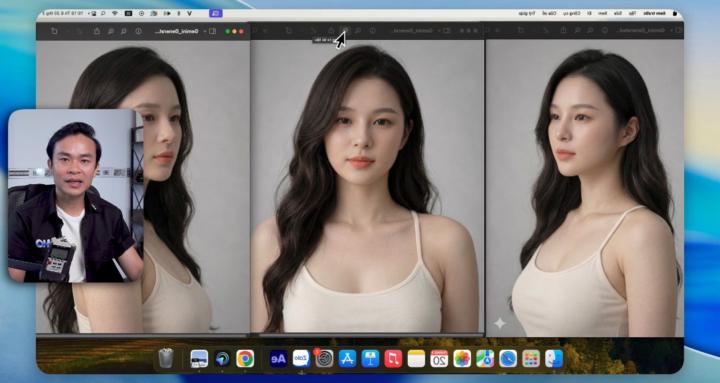Open Finder from the Dock
The height and width of the screenshot is (383, 720).
554,359
